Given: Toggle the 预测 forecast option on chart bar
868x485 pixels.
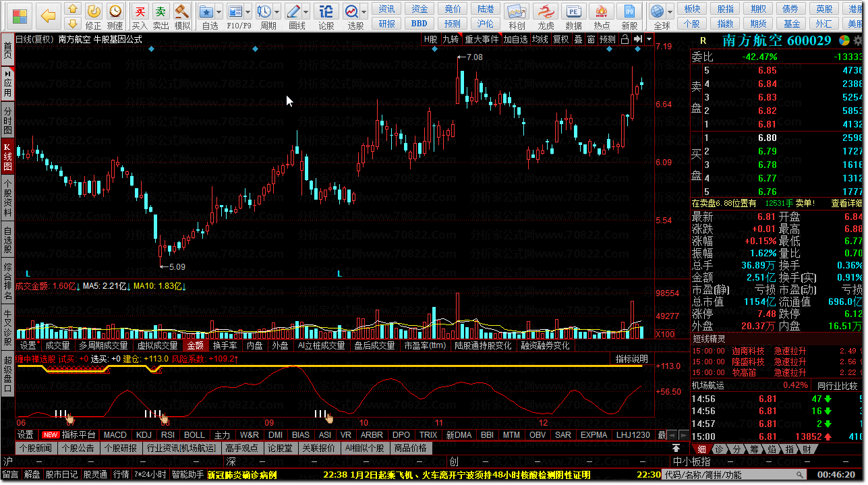Looking at the screenshot, I should click(x=608, y=39).
